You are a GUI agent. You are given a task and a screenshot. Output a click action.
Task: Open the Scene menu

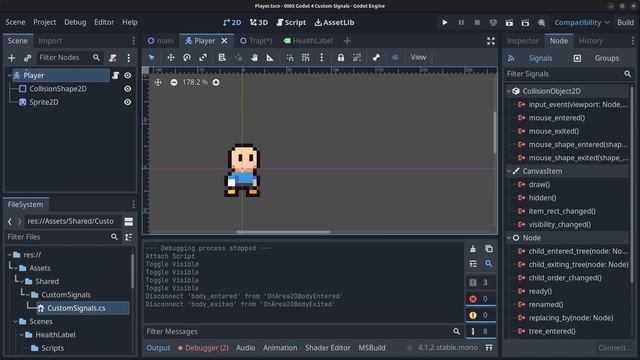tap(15, 22)
